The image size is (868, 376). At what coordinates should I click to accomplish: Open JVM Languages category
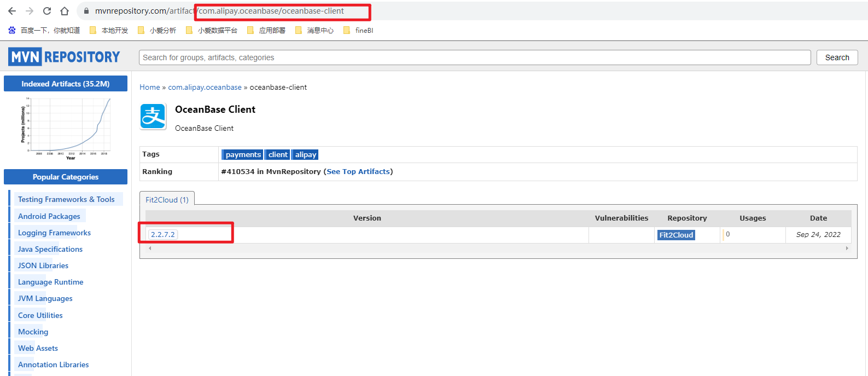pyautogui.click(x=45, y=298)
